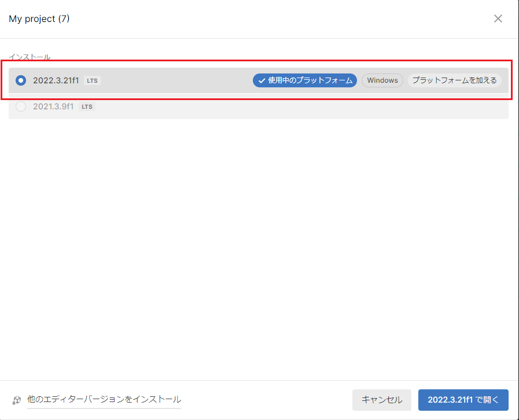Click empty space in the 2022.3.21f1 row
519x420 pixels.
tap(174, 80)
